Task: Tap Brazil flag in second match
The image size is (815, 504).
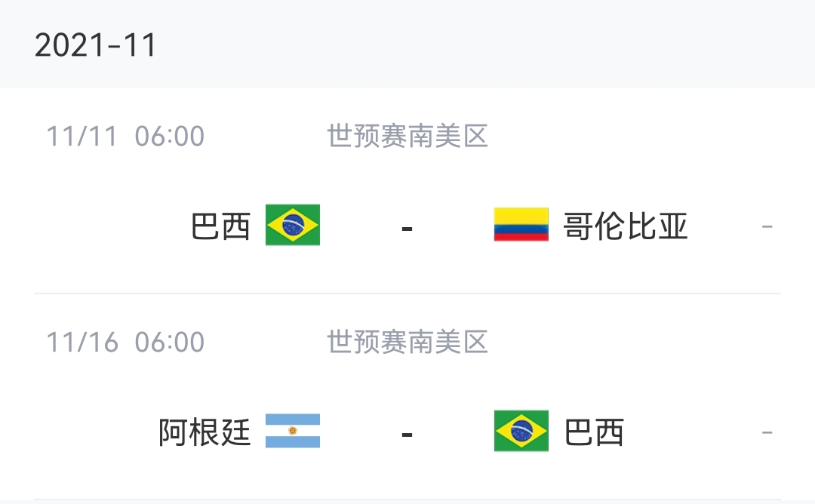Action: (521, 431)
